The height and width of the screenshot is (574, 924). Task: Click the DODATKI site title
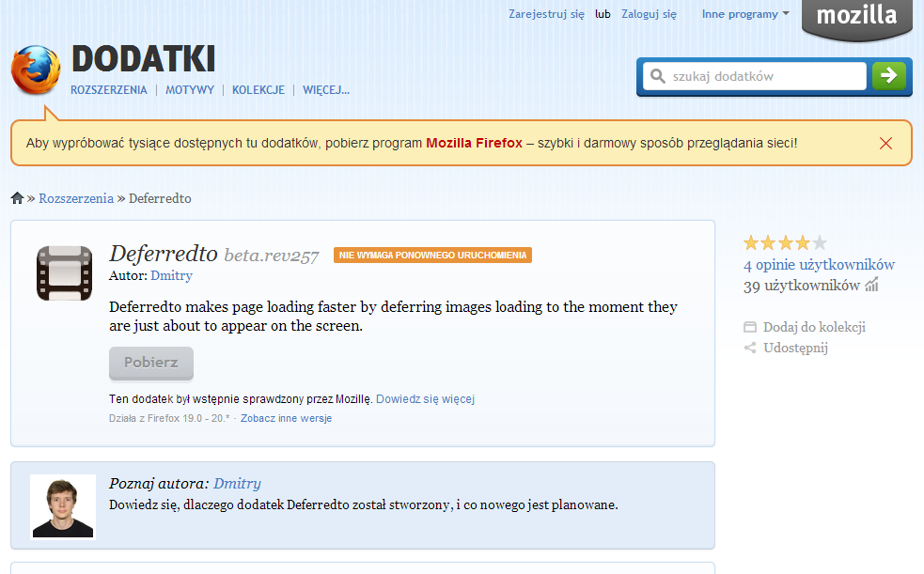click(143, 59)
